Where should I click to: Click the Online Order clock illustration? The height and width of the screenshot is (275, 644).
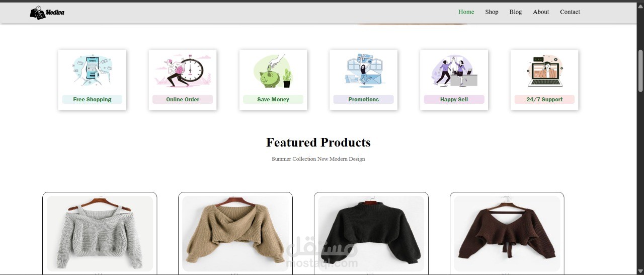[x=183, y=70]
